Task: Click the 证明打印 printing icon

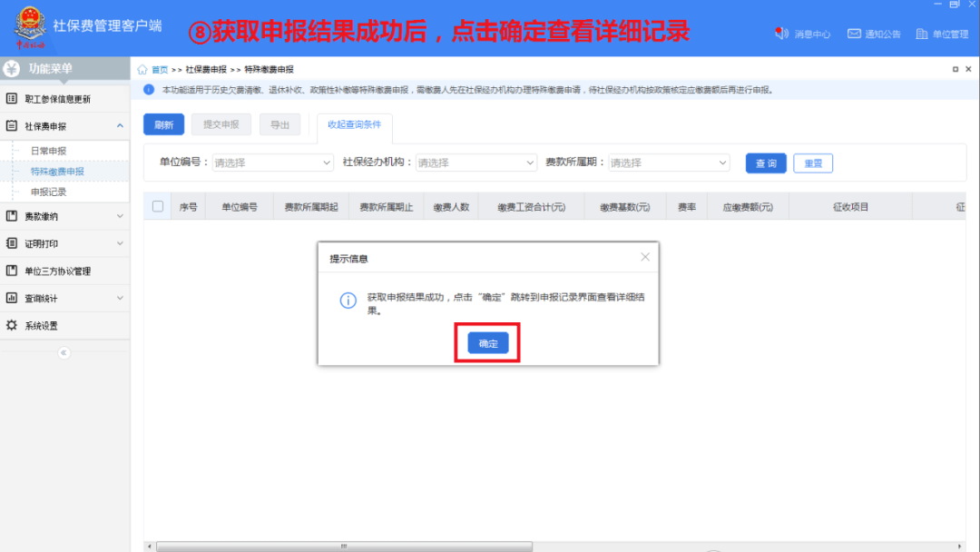Action: point(13,243)
